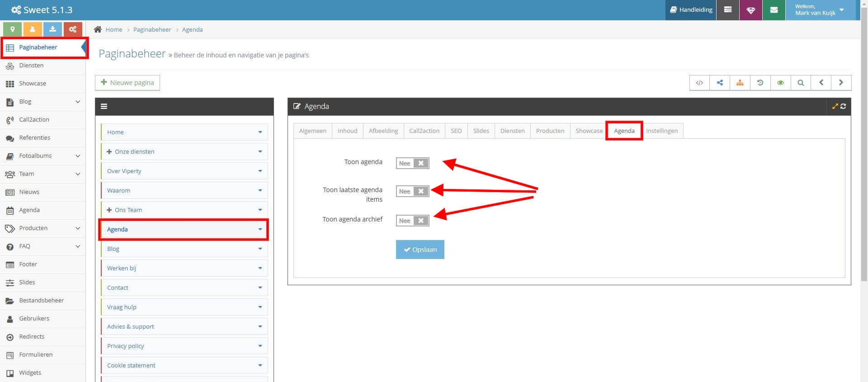Open the mail envelope icon in top bar
This screenshot has height=382, width=868.
[774, 10]
